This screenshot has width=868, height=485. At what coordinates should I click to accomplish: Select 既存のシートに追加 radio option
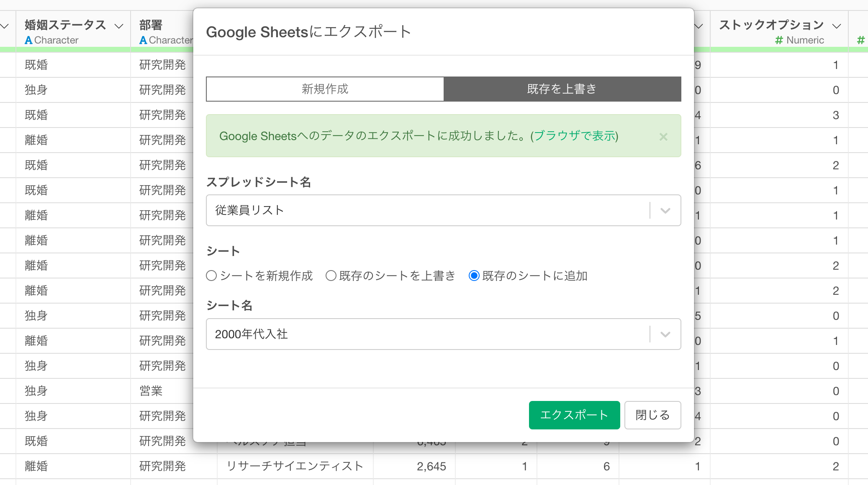[x=474, y=276]
